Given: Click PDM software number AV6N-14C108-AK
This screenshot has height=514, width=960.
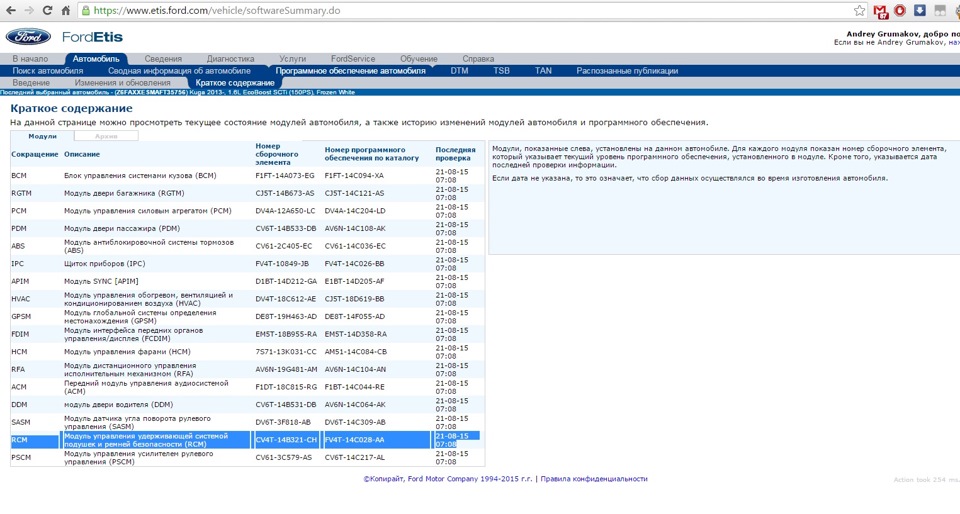Looking at the screenshot, I should pos(355,229).
